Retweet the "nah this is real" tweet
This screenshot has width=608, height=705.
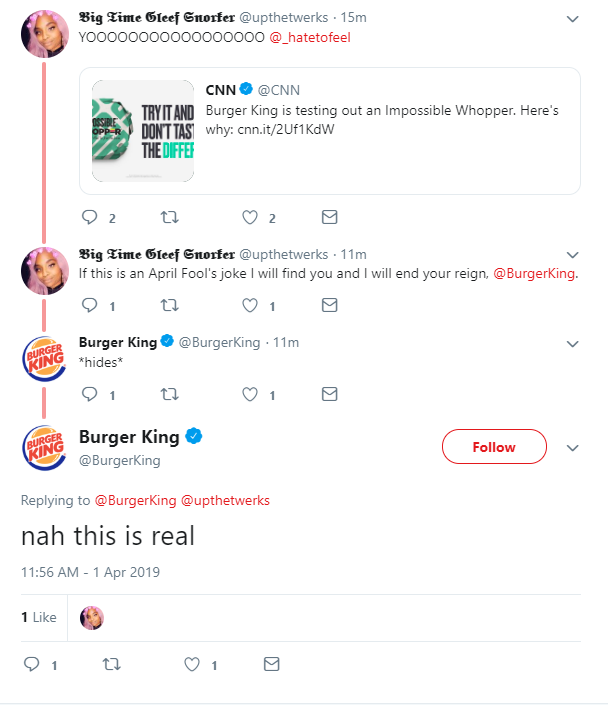pos(111,663)
